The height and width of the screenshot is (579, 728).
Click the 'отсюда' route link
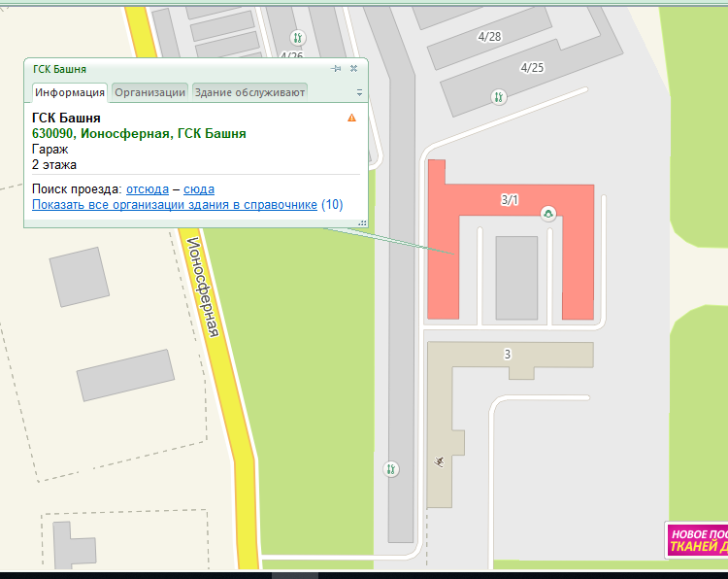(148, 188)
